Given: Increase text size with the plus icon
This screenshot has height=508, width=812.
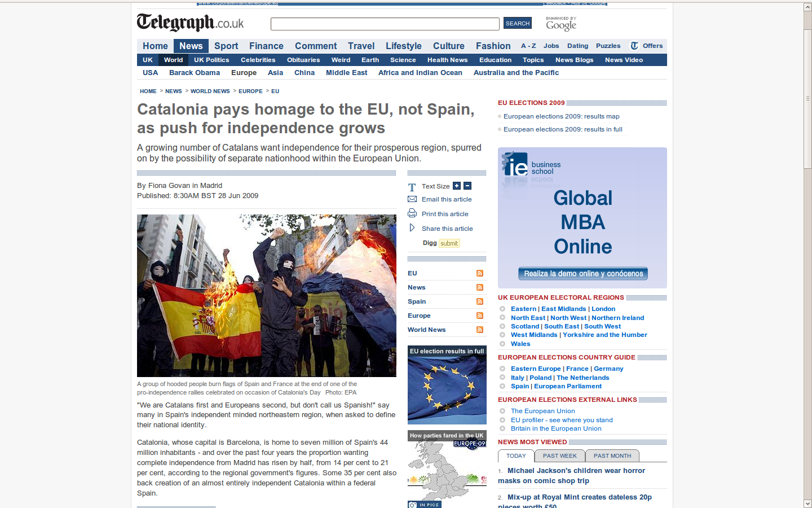Looking at the screenshot, I should (457, 186).
